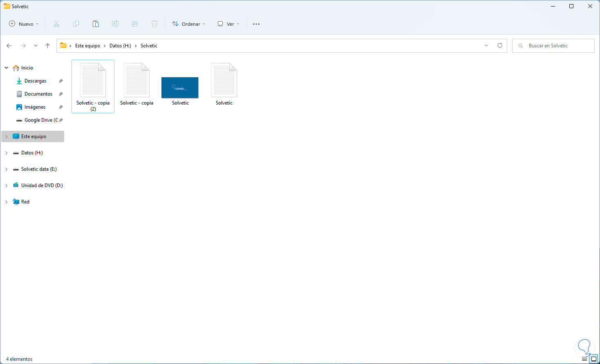Navigate up one folder level
This screenshot has height=364, width=600.
point(48,46)
